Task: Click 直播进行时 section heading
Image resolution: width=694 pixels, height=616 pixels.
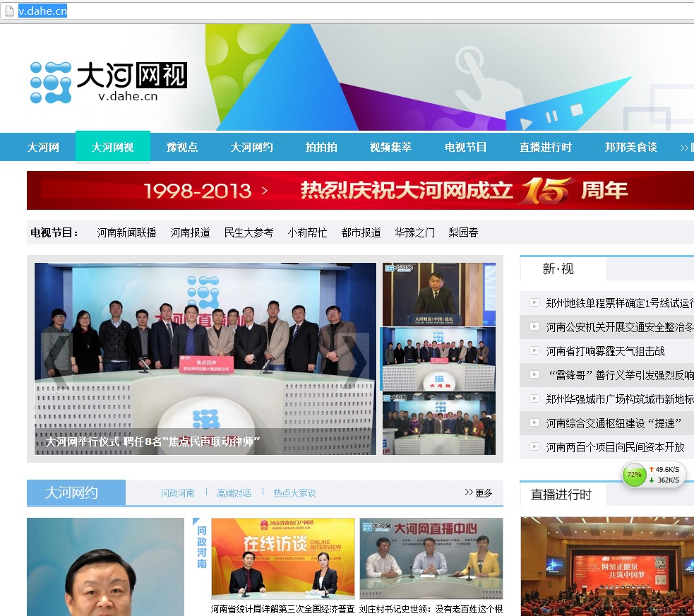Action: click(561, 494)
